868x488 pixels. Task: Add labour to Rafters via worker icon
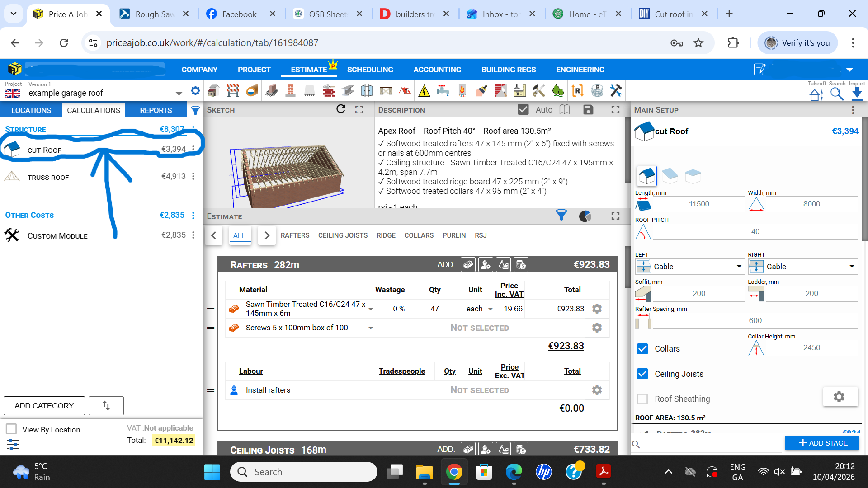[486, 264]
